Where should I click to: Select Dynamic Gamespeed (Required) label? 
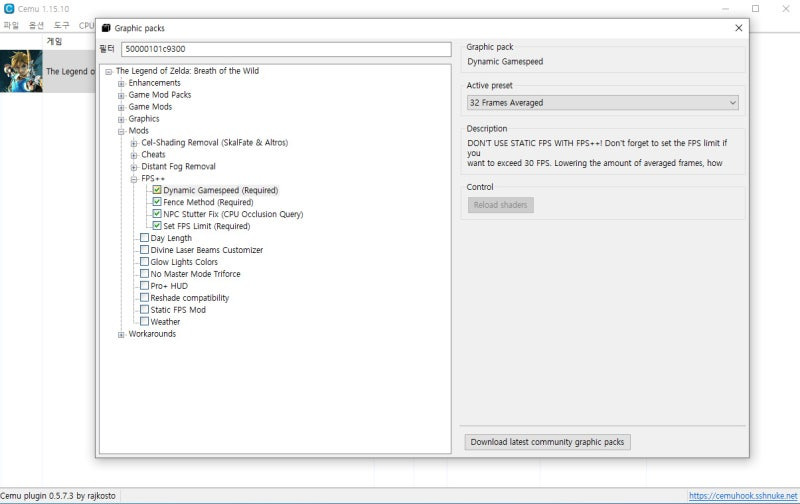tap(220, 190)
